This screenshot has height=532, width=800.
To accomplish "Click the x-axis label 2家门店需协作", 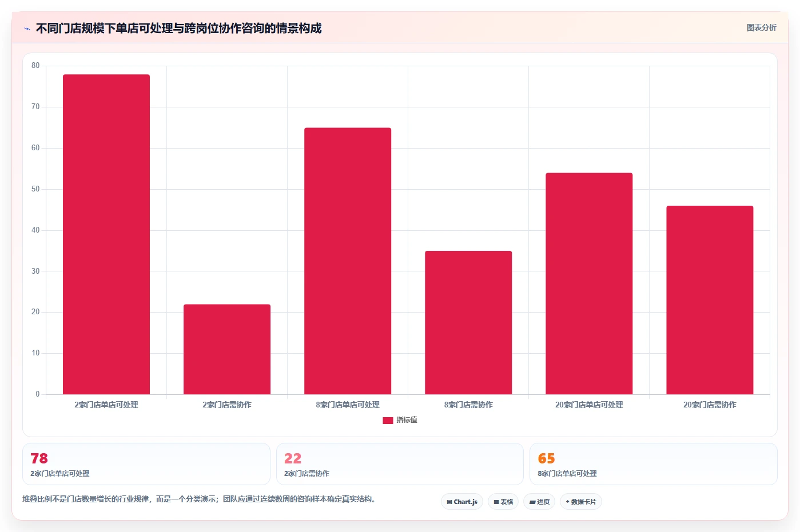I will pos(227,405).
